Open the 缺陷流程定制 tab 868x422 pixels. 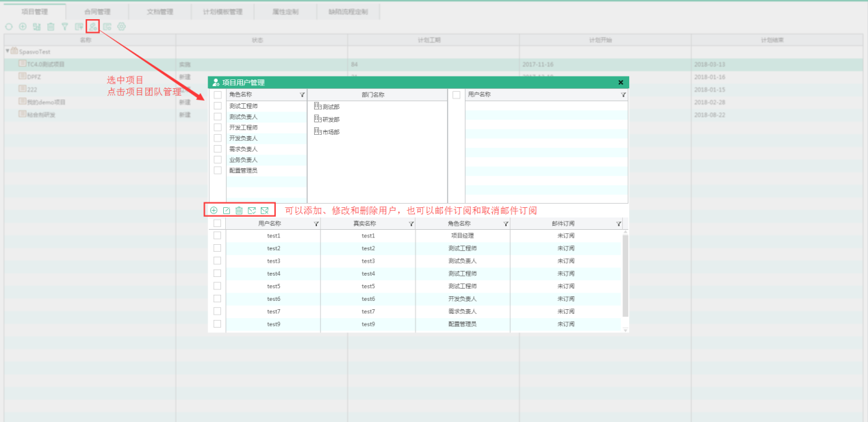tap(348, 12)
